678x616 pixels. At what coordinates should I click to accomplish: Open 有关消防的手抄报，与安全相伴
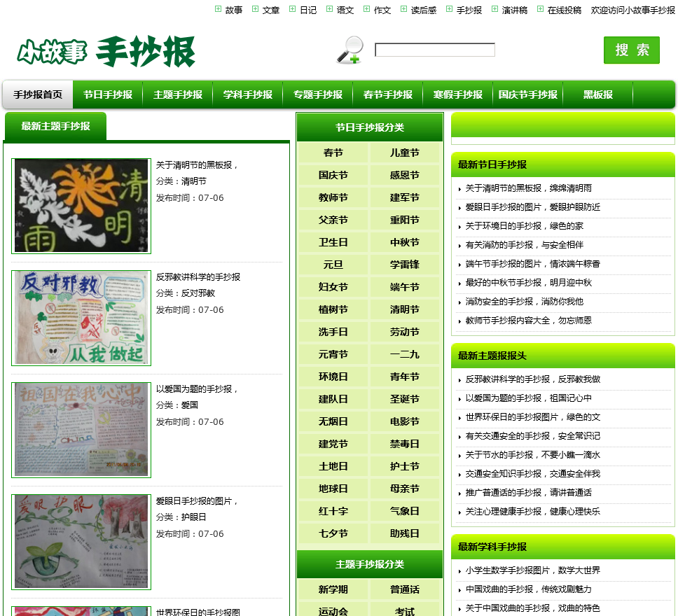[x=524, y=245]
